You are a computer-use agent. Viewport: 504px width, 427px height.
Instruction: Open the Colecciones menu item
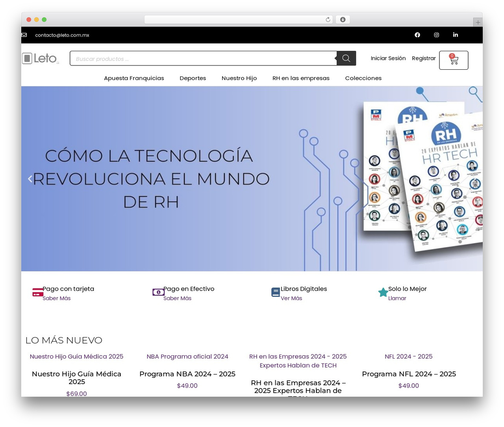363,78
